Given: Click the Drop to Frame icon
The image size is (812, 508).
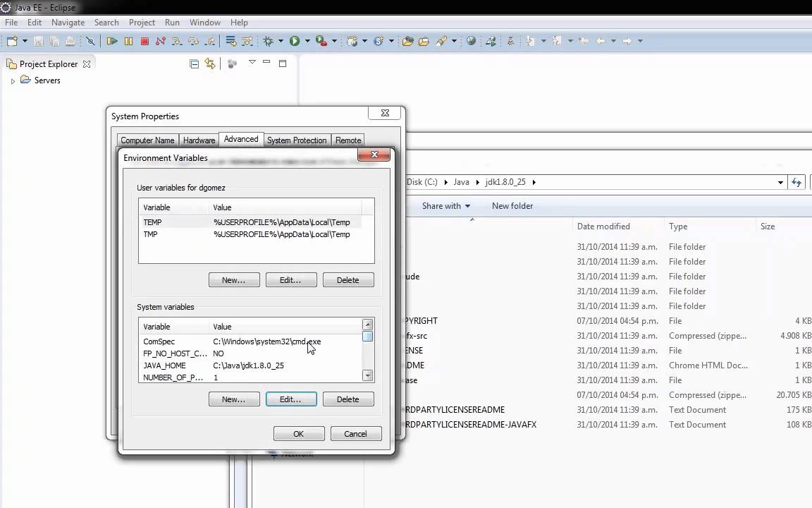Looking at the screenshot, I should pyautogui.click(x=231, y=41).
